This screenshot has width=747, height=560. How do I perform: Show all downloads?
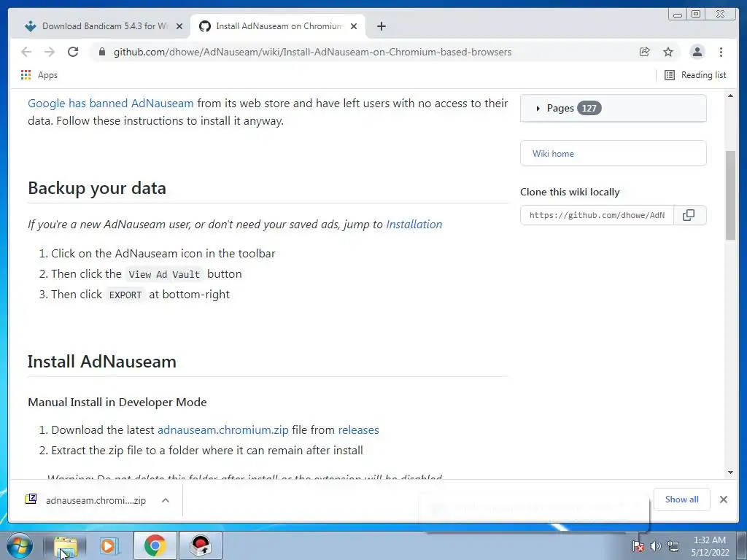682,499
